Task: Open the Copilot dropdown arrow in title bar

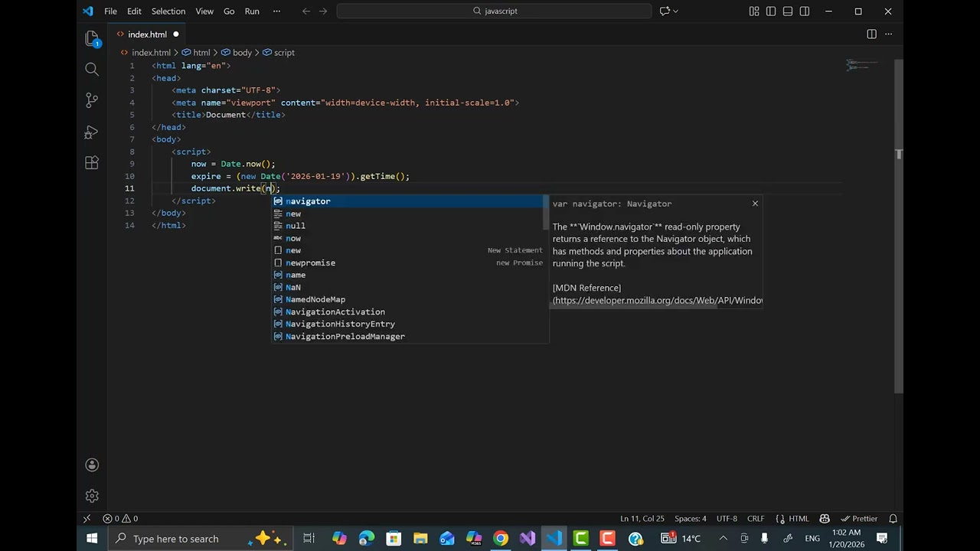Action: click(675, 11)
